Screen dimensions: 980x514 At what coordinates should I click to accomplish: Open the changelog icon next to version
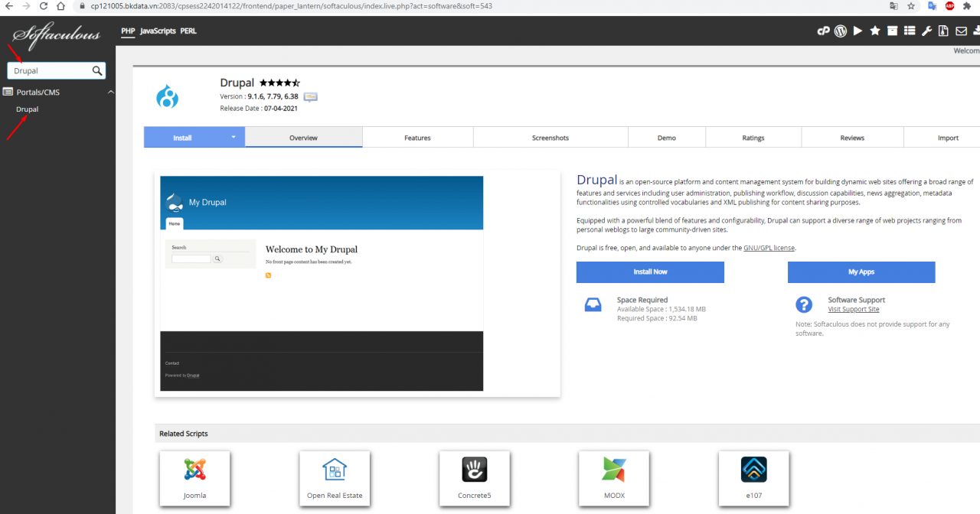310,96
